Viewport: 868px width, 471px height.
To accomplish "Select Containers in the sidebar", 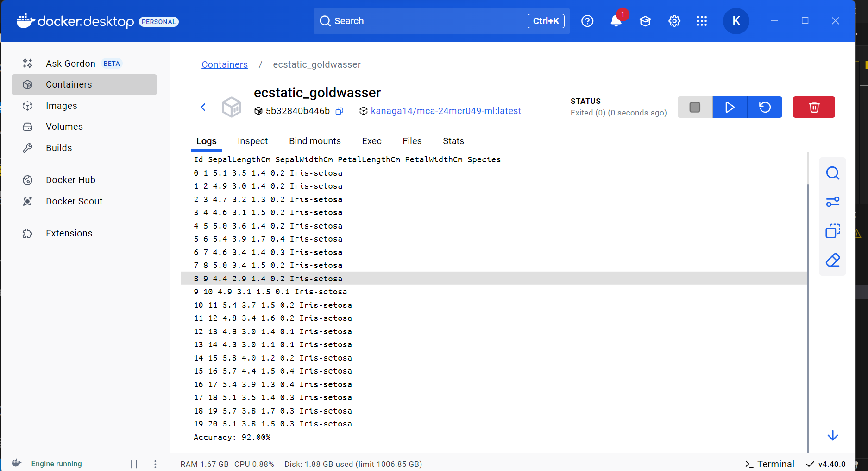I will [84, 84].
